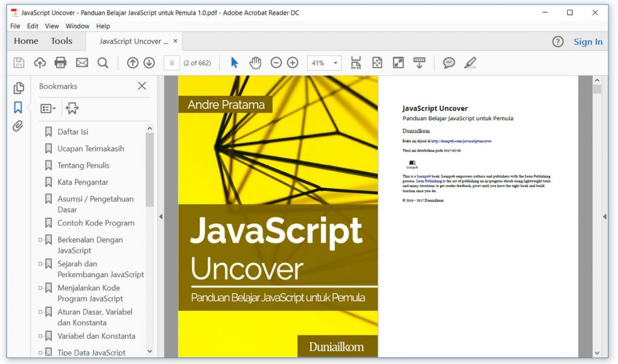Select JavaScript Uncover document tab
Image resolution: width=618 pixels, height=364 pixels.
[133, 42]
